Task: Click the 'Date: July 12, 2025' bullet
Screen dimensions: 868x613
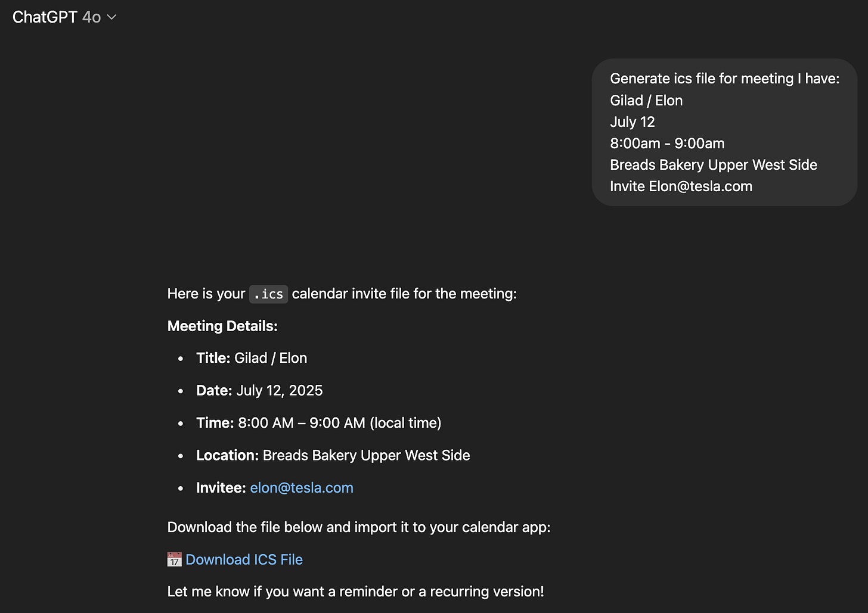Action: tap(259, 390)
